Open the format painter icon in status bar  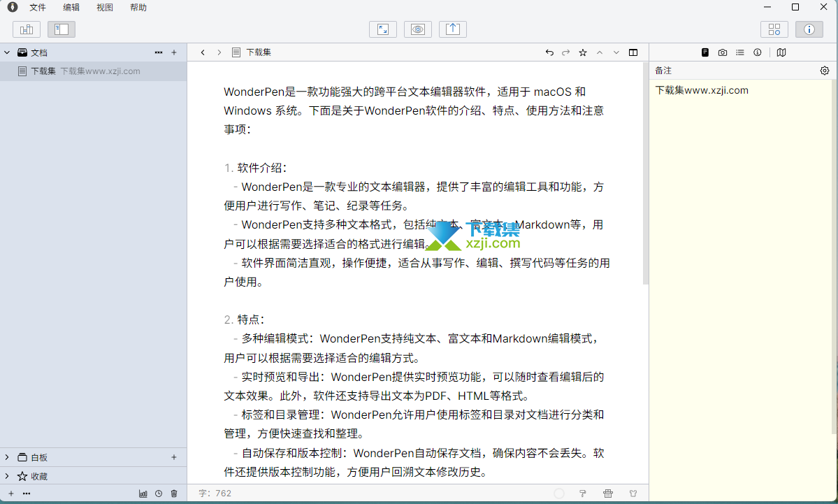(582, 494)
